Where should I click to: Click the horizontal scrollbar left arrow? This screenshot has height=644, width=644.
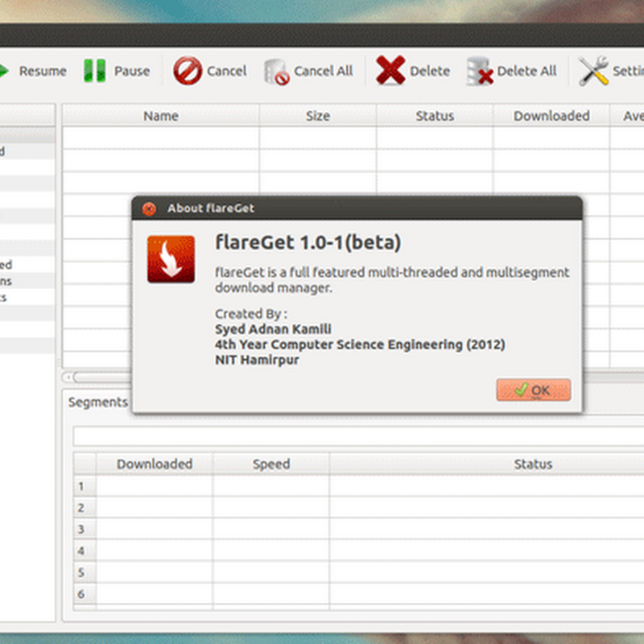68,377
